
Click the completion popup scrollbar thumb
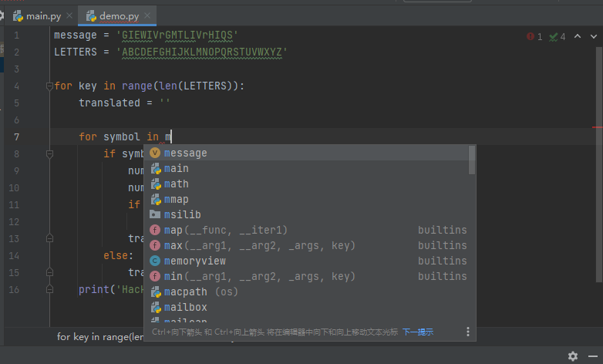[x=472, y=160]
